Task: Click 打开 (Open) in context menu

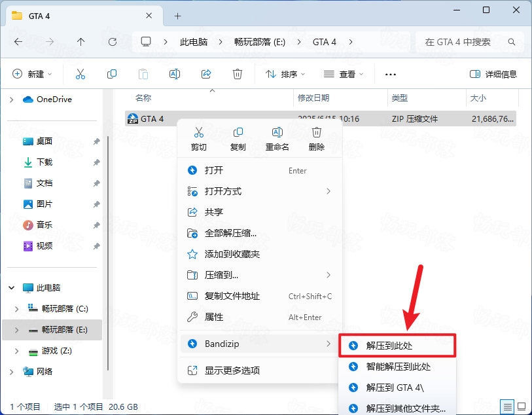Action: [x=260, y=170]
